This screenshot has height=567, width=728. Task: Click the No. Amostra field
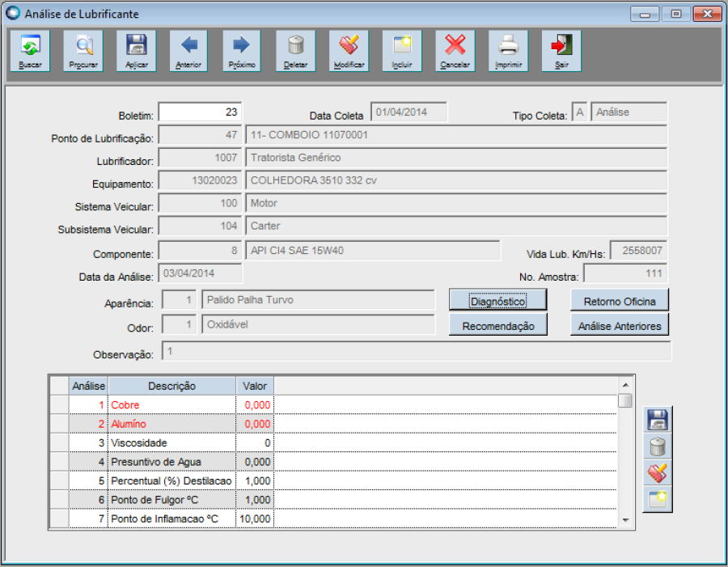click(625, 273)
